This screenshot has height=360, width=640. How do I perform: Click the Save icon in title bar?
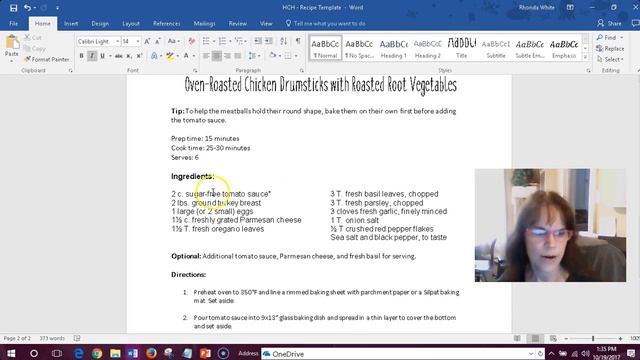tap(13, 7)
